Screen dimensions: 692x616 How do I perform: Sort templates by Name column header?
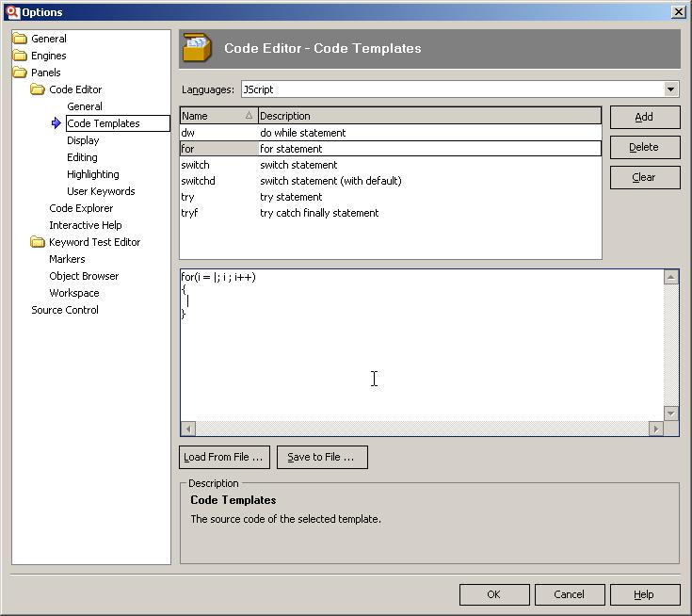pyautogui.click(x=217, y=116)
